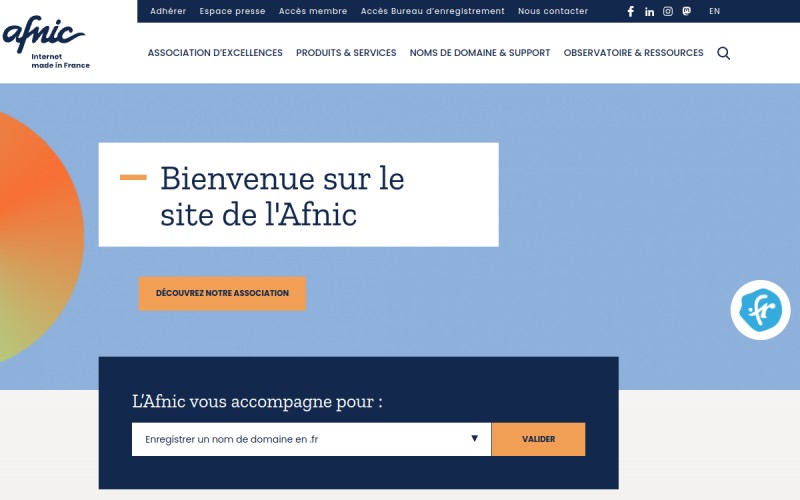This screenshot has height=500, width=800.
Task: Click Découvrez notre association button
Action: click(x=222, y=293)
